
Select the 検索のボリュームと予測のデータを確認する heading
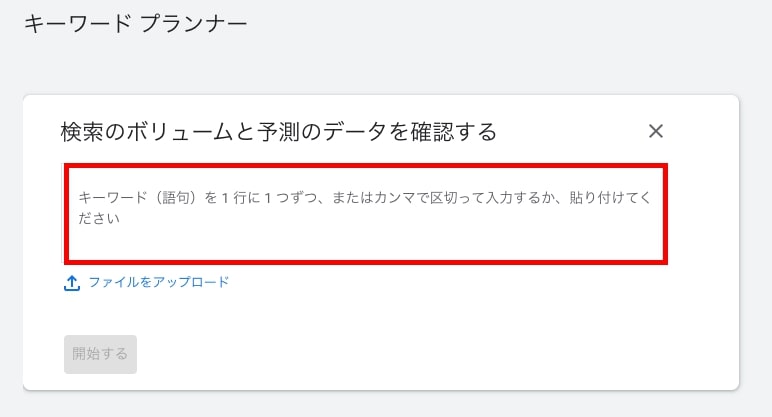coord(279,131)
